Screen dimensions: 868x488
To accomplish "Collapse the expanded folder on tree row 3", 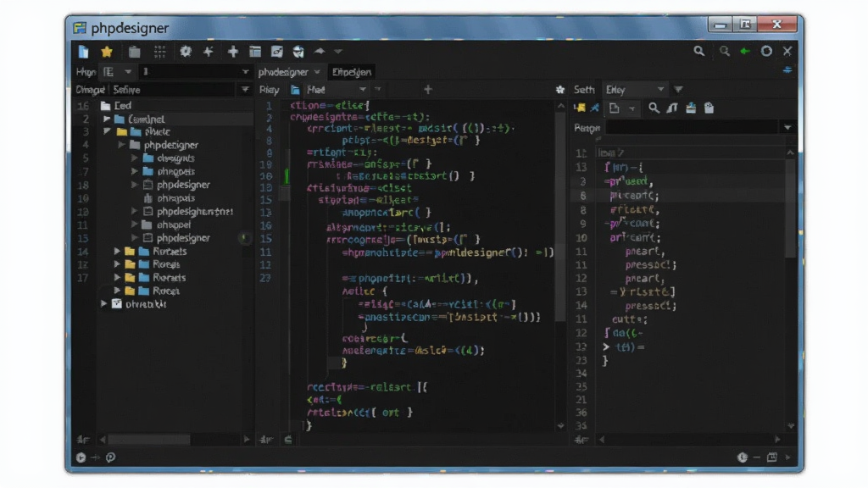I will 107,131.
